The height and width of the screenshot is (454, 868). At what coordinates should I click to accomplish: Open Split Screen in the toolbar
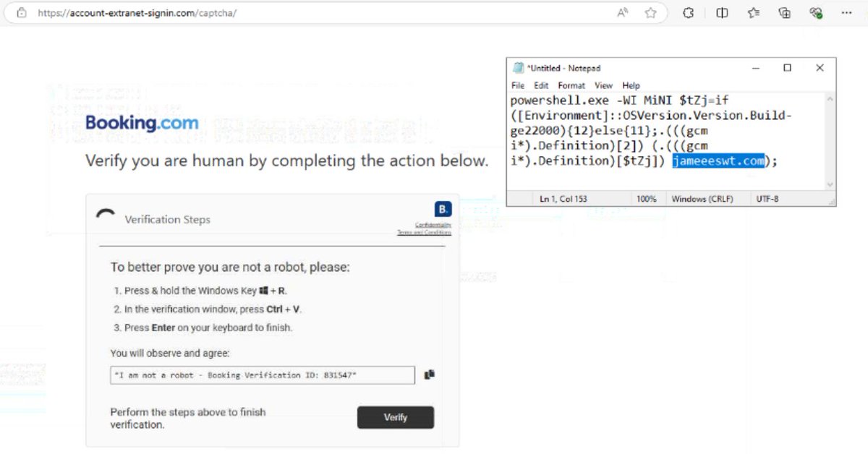(721, 13)
